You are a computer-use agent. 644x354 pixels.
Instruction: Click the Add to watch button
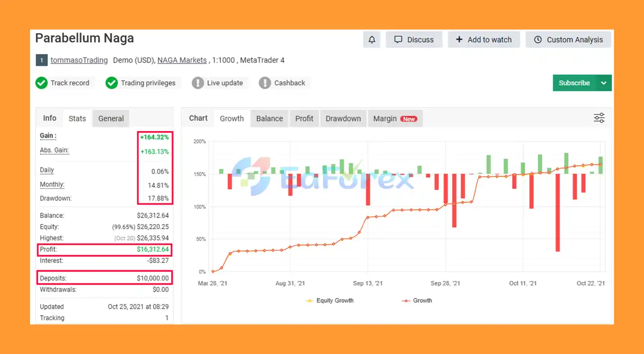pyautogui.click(x=484, y=40)
